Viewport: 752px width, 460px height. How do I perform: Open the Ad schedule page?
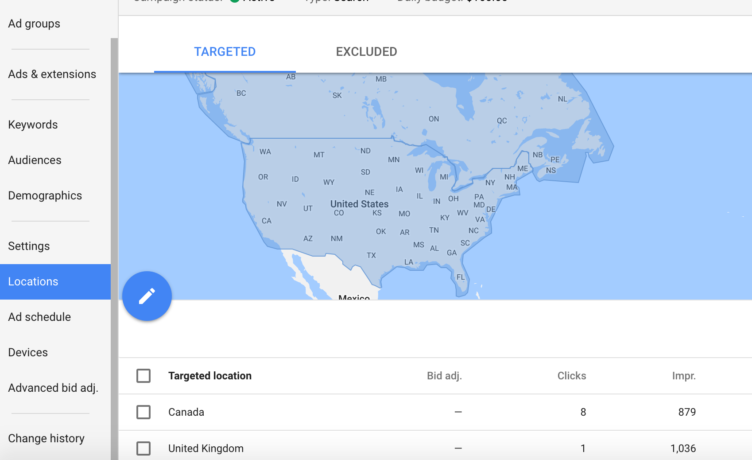[39, 317]
